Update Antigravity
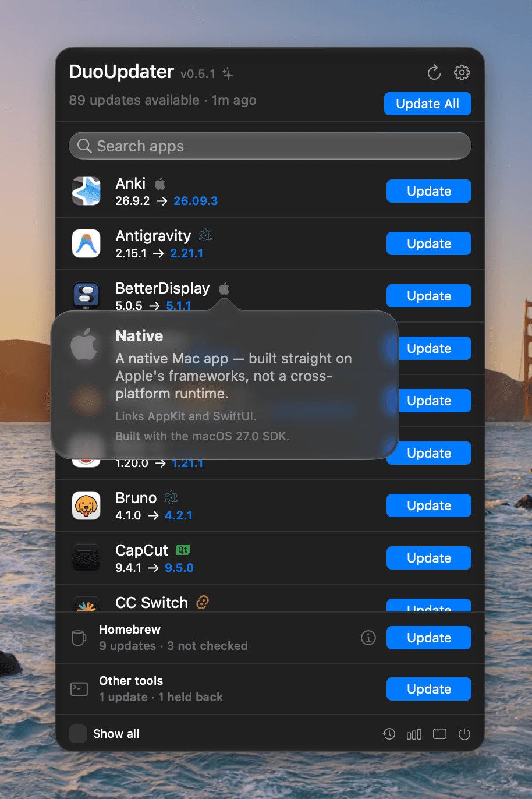Image resolution: width=532 pixels, height=799 pixels. 429,243
